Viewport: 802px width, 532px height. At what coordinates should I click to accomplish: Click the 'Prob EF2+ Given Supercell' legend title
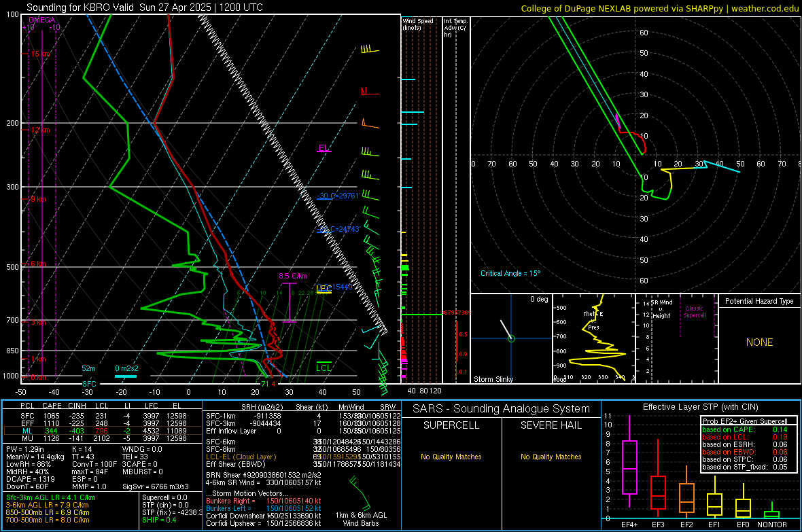[x=745, y=421]
